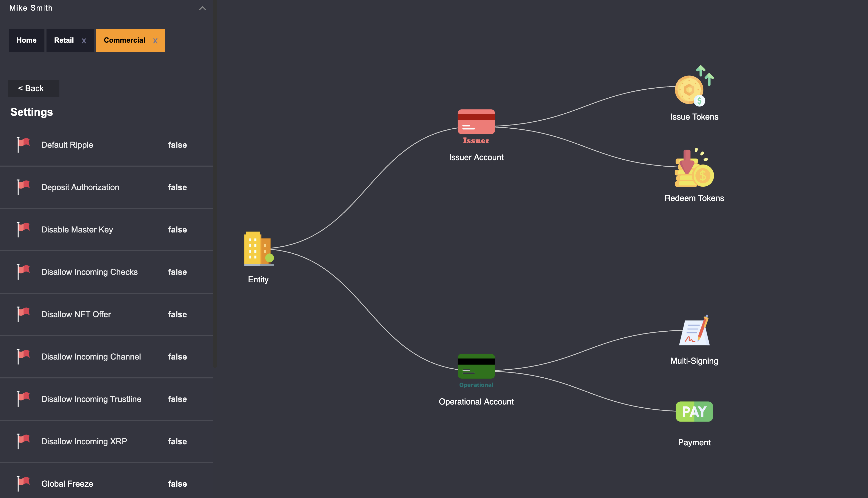Click the Back button
Image resolution: width=868 pixels, height=498 pixels.
click(33, 88)
